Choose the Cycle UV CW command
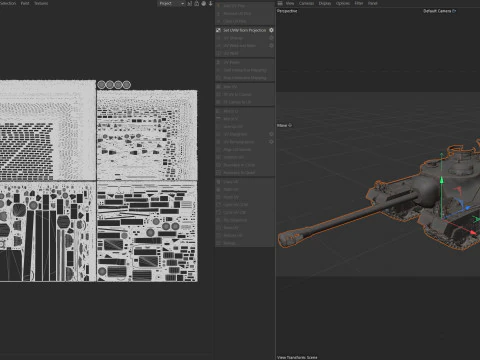The image size is (480, 360). (245, 212)
